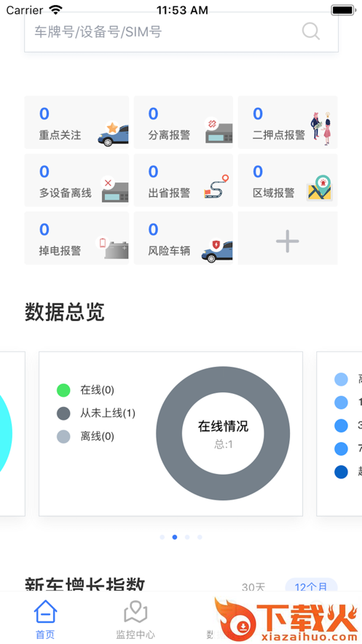Screen dimensions: 362x644
Task: Open the 监控中心 tab
Action: [x=135, y=619]
